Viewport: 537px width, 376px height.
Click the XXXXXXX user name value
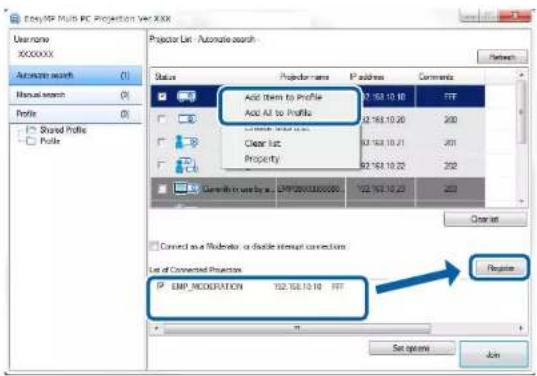point(36,54)
